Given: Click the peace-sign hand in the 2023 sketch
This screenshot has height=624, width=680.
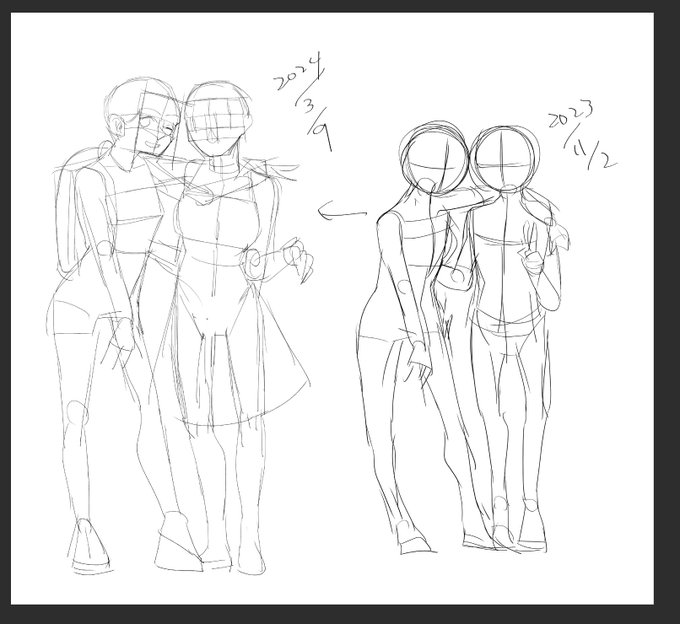Looking at the screenshot, I should (x=533, y=250).
